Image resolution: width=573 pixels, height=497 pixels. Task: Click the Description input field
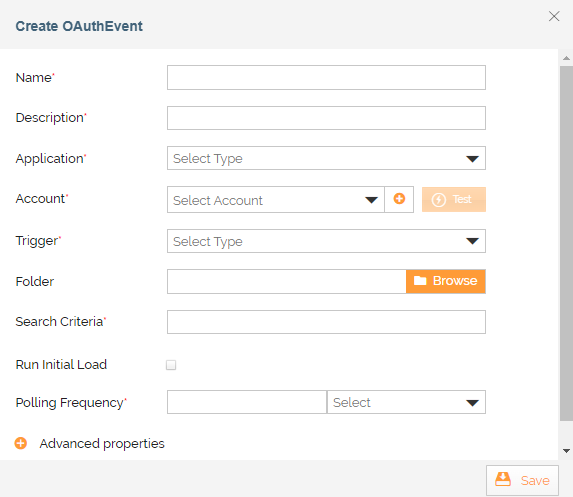point(326,118)
